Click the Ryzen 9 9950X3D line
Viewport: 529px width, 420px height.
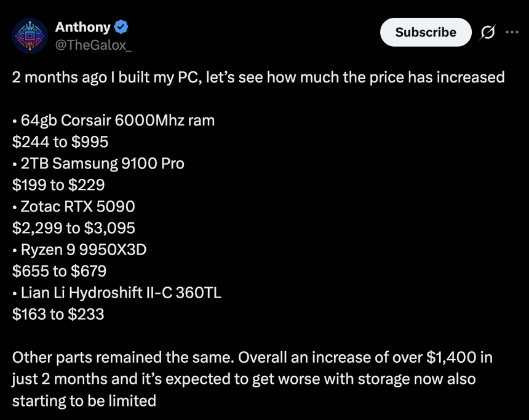coord(79,250)
